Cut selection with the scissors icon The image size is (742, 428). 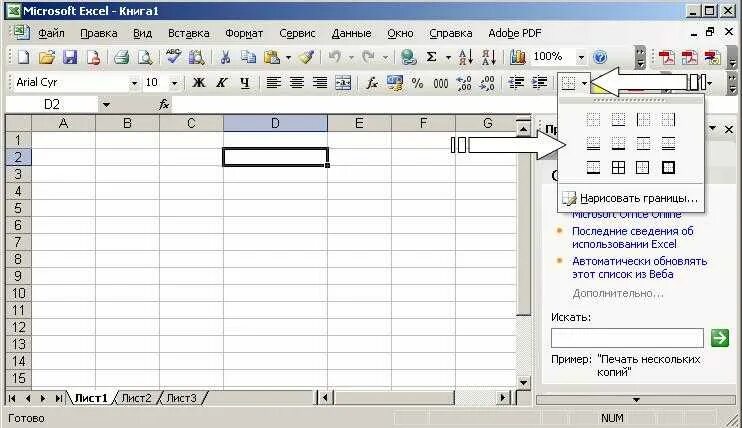tap(225, 57)
